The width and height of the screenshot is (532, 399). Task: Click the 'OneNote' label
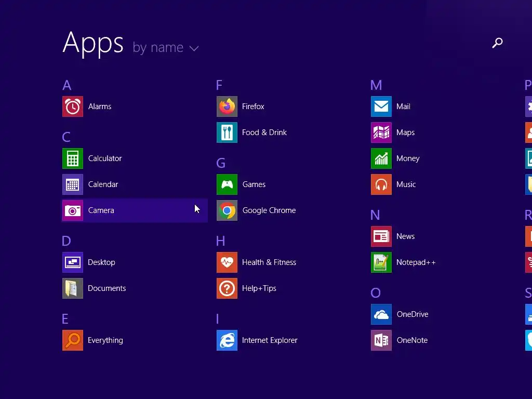pyautogui.click(x=412, y=340)
